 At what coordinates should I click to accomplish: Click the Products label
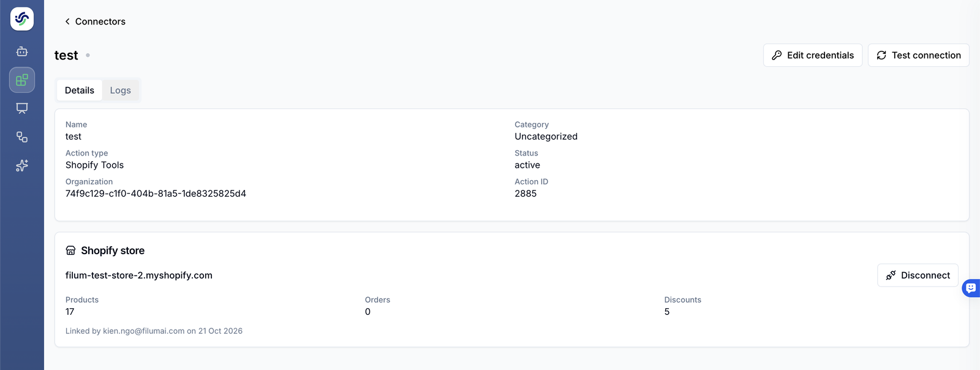point(82,300)
